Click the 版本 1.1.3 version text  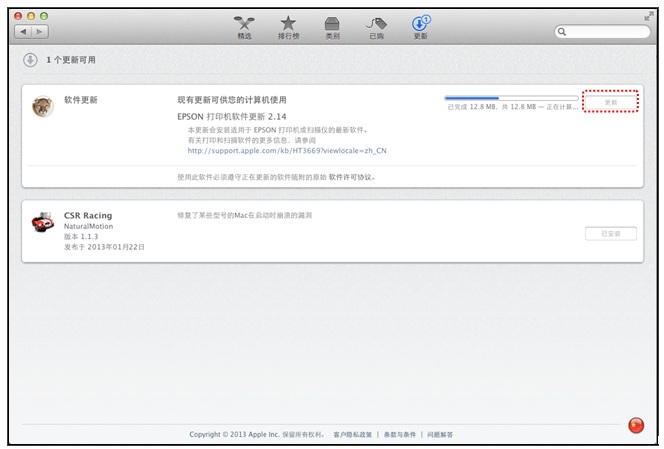[x=81, y=237]
